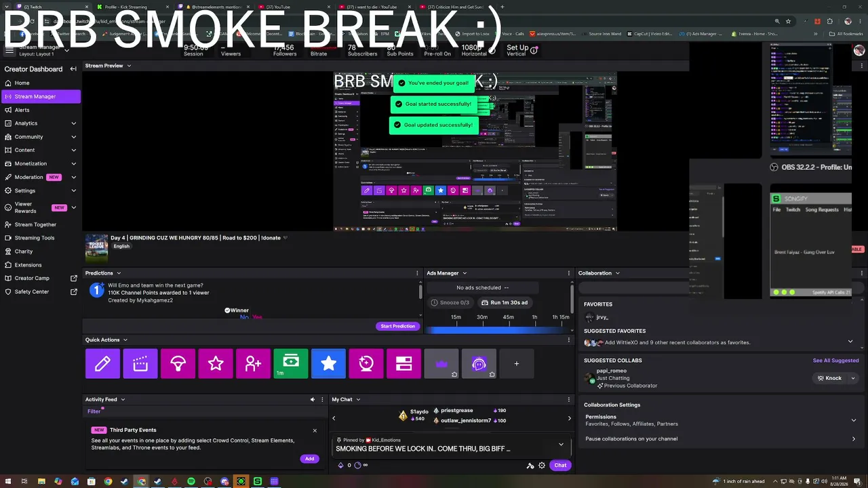
Task: Open the dropdown arrow beside Knock
Action: click(x=853, y=378)
